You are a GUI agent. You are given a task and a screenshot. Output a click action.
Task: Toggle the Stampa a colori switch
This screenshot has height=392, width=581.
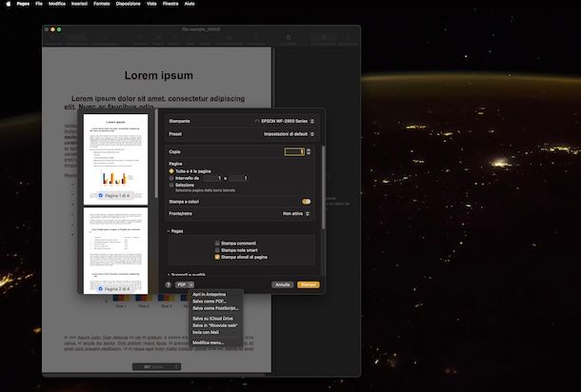[x=306, y=202]
